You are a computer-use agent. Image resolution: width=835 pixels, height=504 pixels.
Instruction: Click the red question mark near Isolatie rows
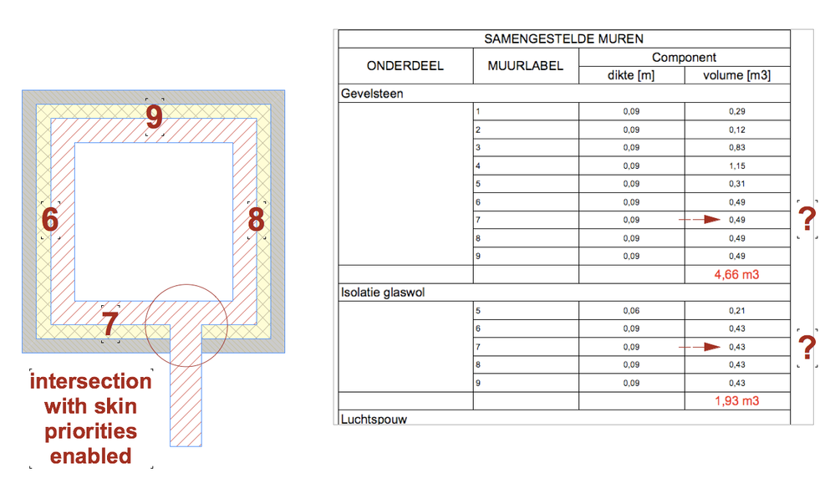click(x=807, y=347)
